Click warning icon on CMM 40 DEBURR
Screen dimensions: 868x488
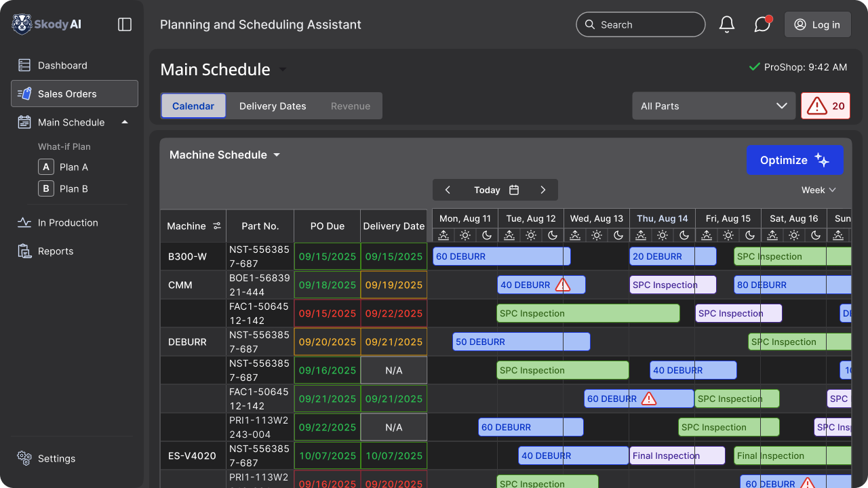click(563, 285)
